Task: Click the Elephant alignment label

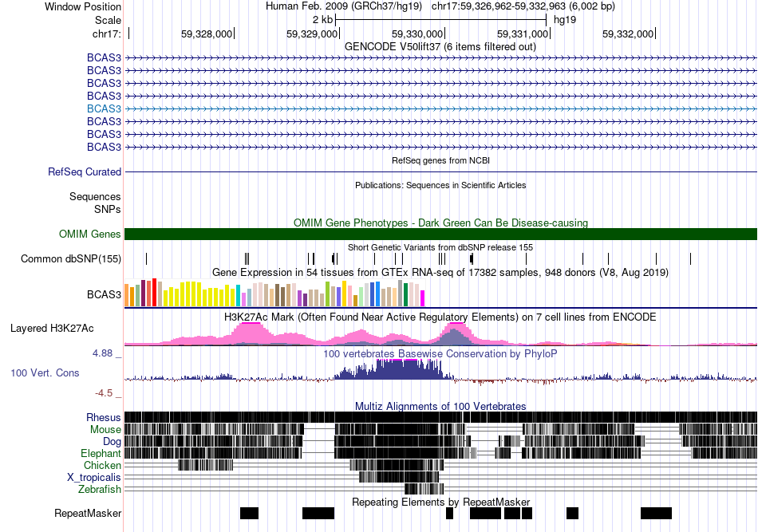Action: point(101,454)
